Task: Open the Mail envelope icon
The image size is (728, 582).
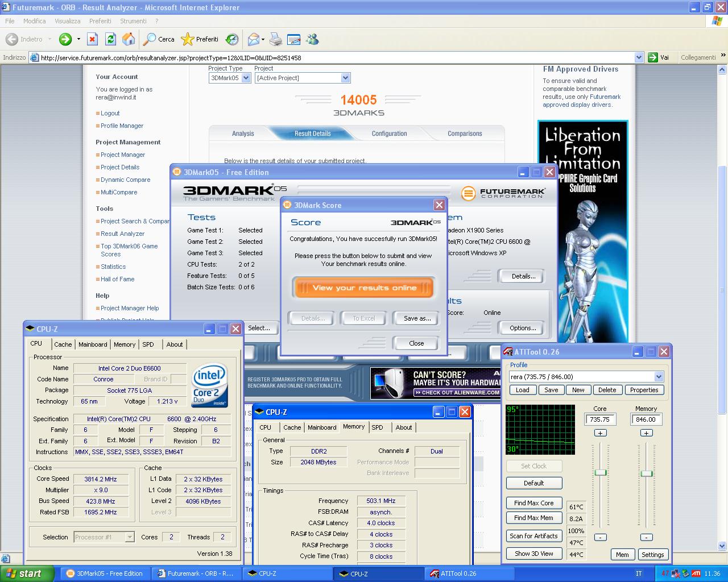Action: click(x=253, y=39)
